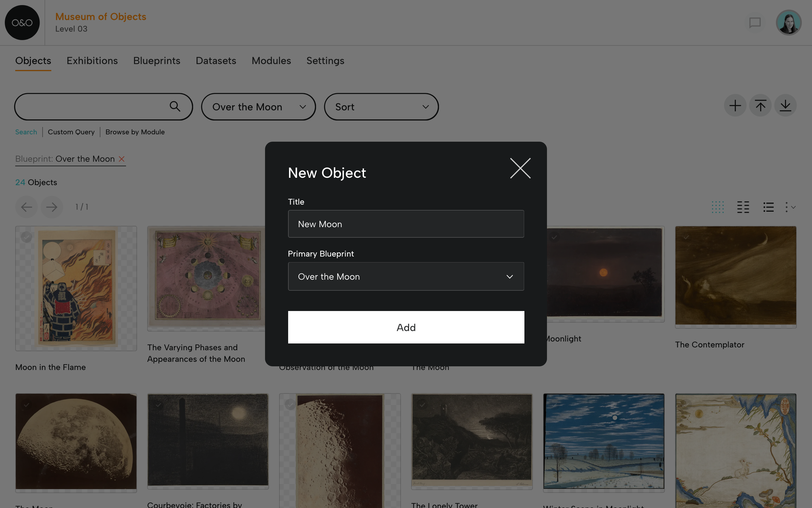This screenshot has height=508, width=812.
Task: Open the Over the Moon blueprint filter dropdown
Action: (x=258, y=106)
